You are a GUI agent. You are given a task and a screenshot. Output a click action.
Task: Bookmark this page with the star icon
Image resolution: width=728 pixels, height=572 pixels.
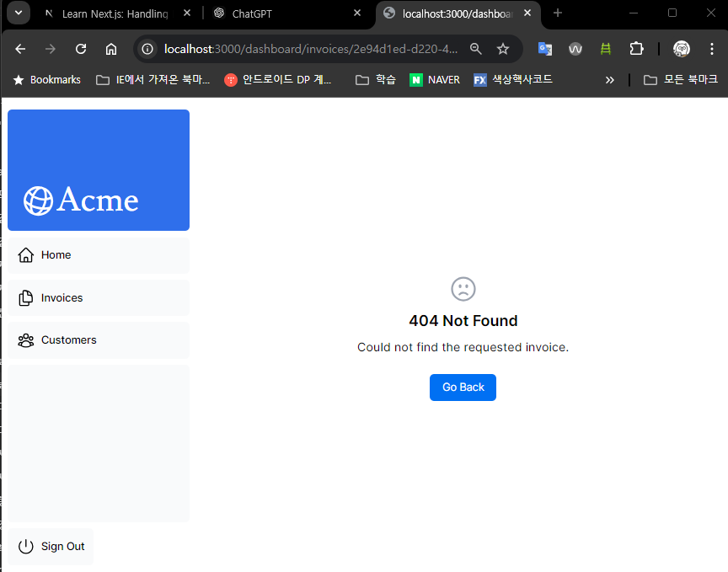(503, 49)
